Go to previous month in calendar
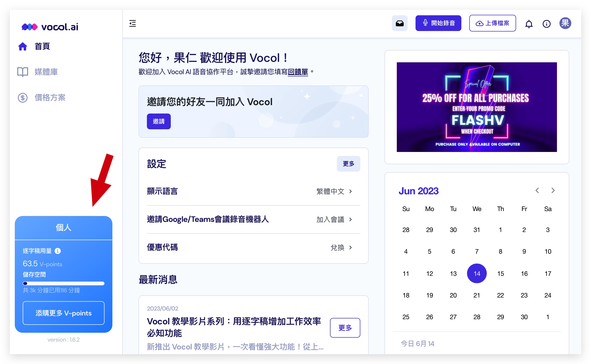This screenshot has height=364, width=591. [537, 190]
